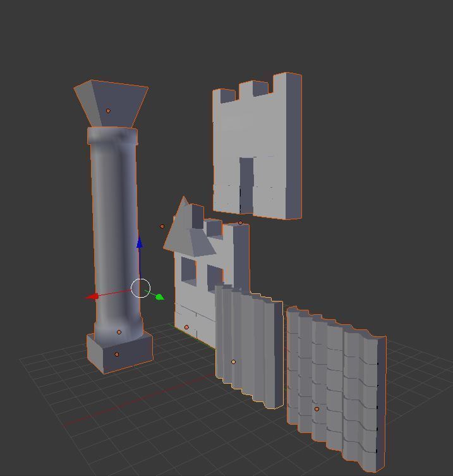This screenshot has height=476, width=453.
Task: Select the trapezoid capital atop the pillar
Action: pyautogui.click(x=111, y=104)
